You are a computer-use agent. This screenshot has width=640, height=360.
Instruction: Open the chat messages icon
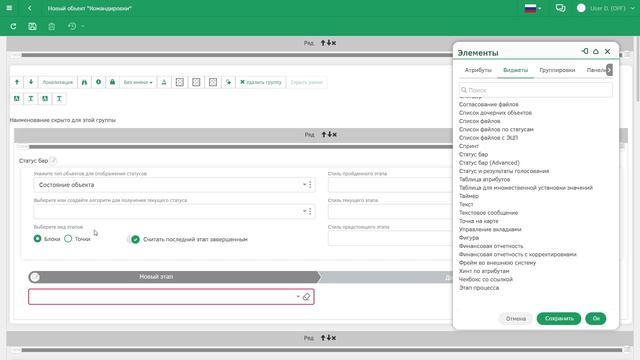[x=560, y=8]
